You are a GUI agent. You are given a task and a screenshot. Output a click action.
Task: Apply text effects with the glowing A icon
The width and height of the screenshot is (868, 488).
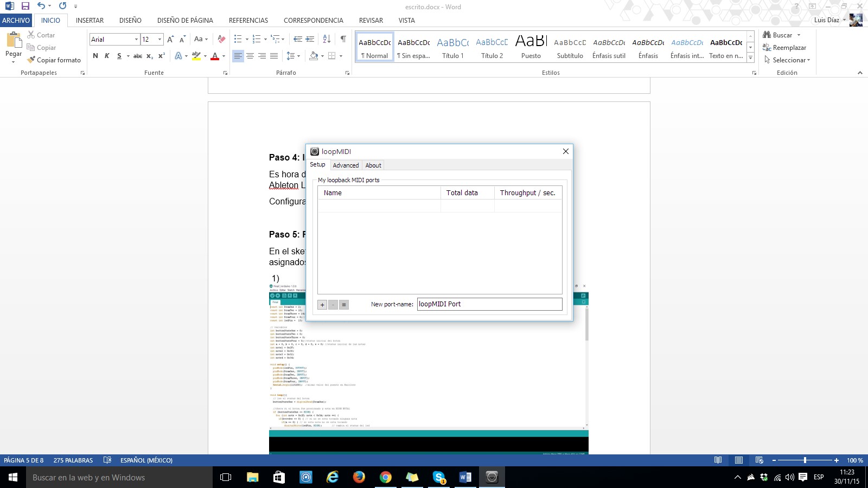pyautogui.click(x=178, y=56)
